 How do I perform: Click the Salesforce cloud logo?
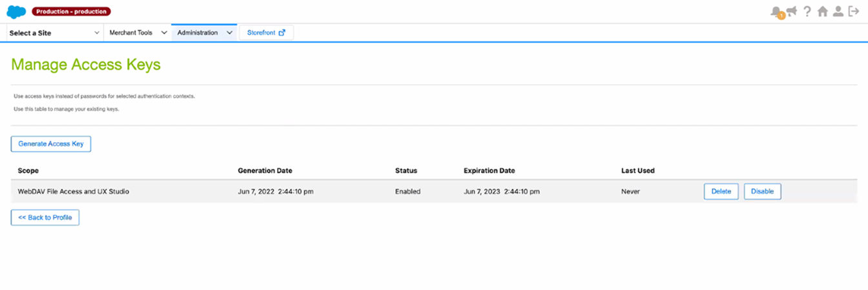pos(16,12)
